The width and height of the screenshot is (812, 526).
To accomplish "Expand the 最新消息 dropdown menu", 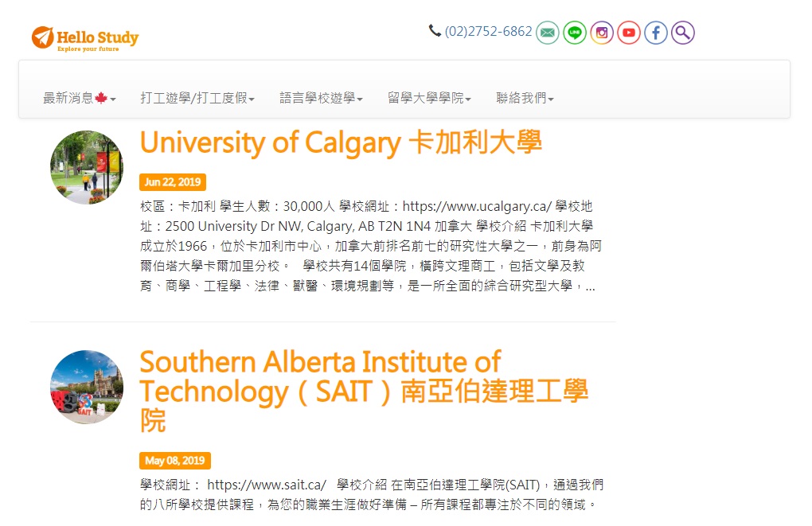I will 80,98.
